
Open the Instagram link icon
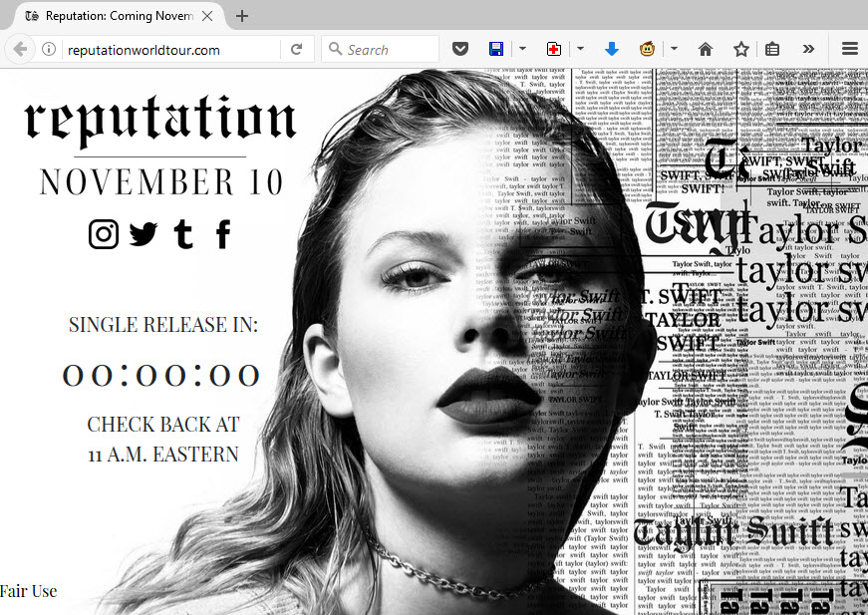click(x=104, y=234)
